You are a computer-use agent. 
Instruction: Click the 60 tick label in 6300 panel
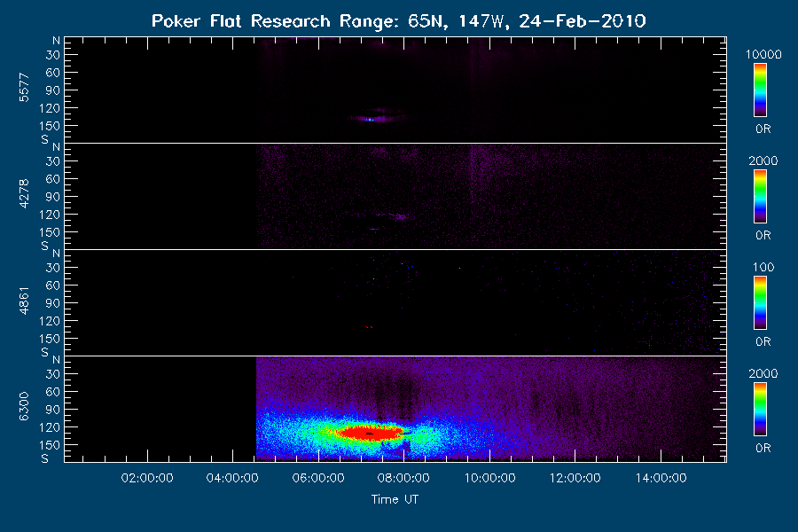[53, 392]
